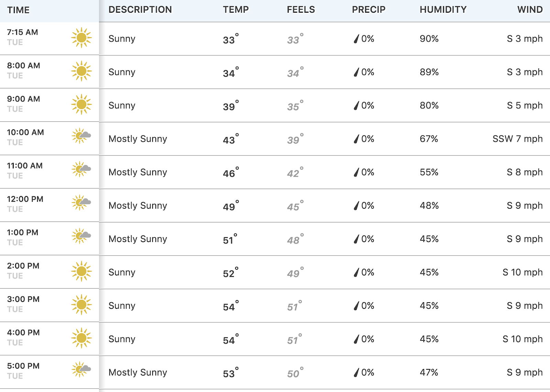This screenshot has width=550, height=392.
Task: Click the sun icon in 8:00 AM row
Action: pos(81,71)
